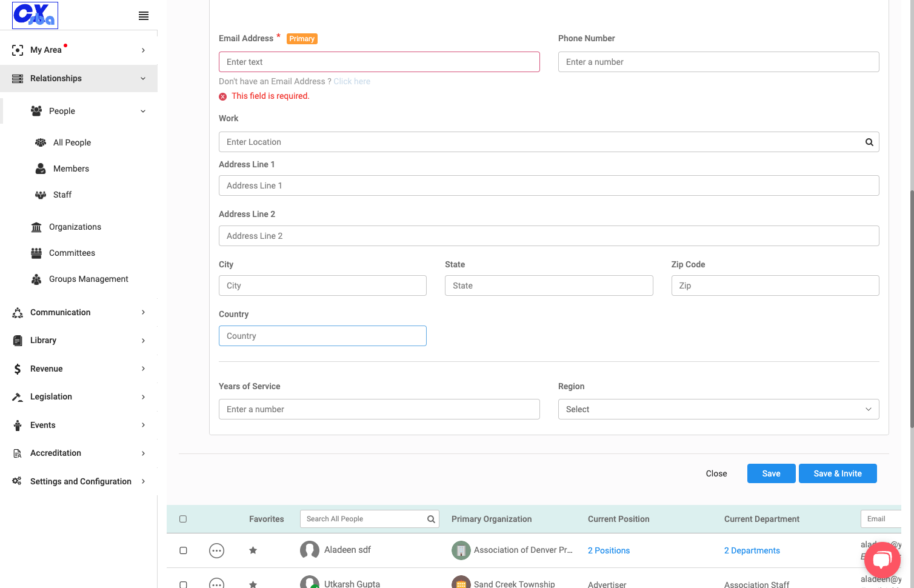Click the All People group icon
This screenshot has width=914, height=588.
41,142
